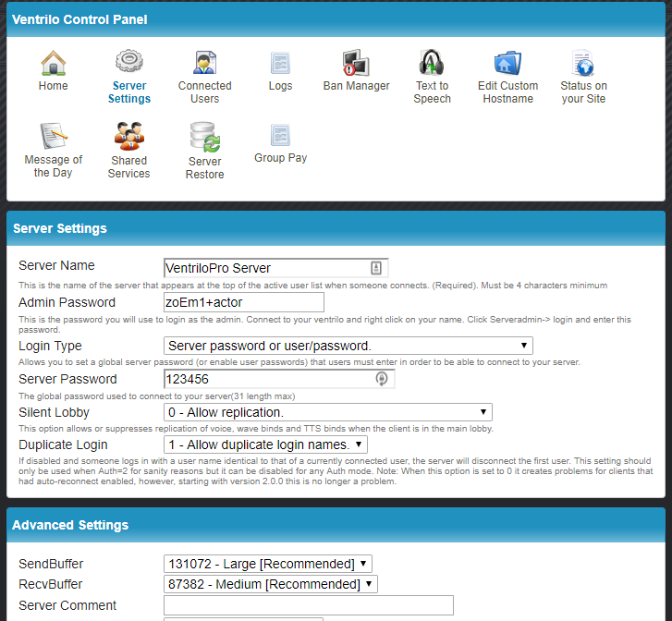672x621 pixels.
Task: Expand the Silent Lobby dropdown
Action: 328,412
